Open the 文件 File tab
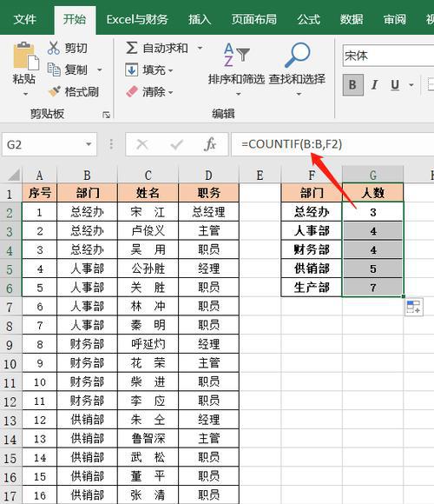The width and height of the screenshot is (434, 504). point(24,20)
